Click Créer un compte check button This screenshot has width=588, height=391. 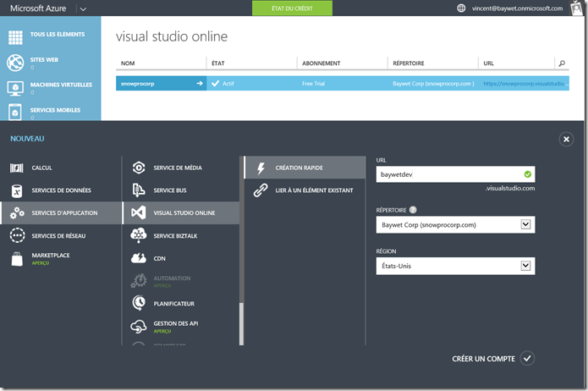click(x=527, y=358)
